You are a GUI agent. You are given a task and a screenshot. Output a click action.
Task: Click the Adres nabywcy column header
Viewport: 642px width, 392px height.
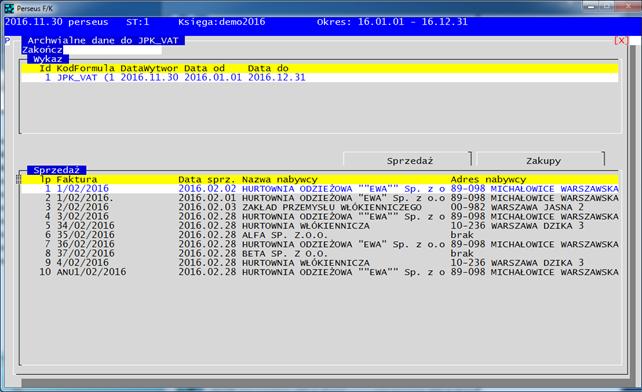(x=488, y=179)
